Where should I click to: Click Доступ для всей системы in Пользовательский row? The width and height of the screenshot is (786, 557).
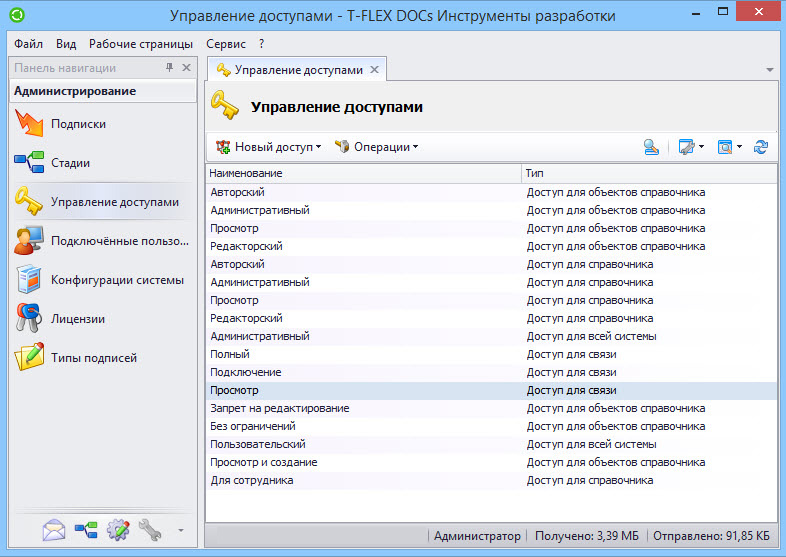592,444
